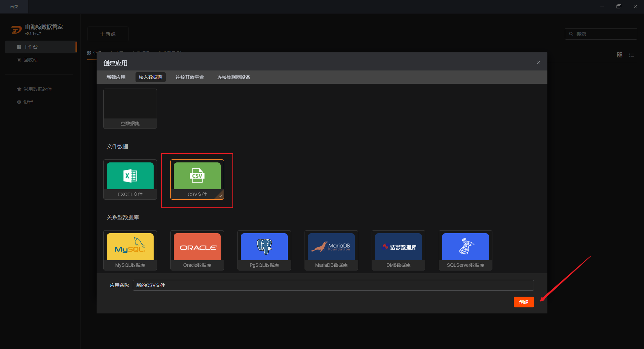This screenshot has width=644, height=349.
Task: Switch to the 新建应用 tab
Action: coord(116,77)
